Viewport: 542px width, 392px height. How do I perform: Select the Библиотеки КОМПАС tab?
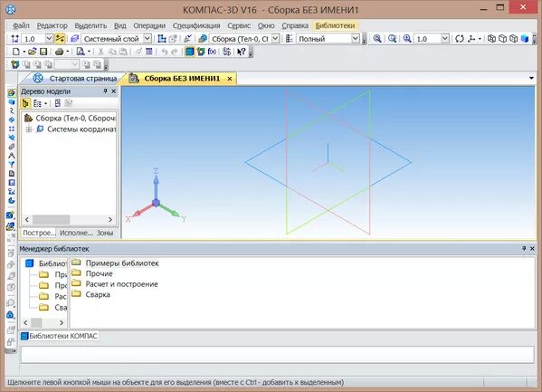tap(60, 336)
